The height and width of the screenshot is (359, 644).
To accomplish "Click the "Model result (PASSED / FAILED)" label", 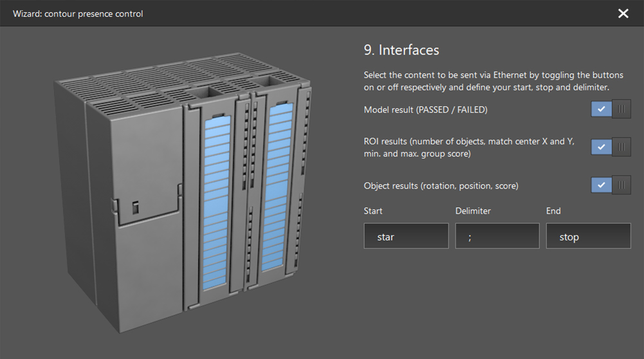I will [425, 110].
